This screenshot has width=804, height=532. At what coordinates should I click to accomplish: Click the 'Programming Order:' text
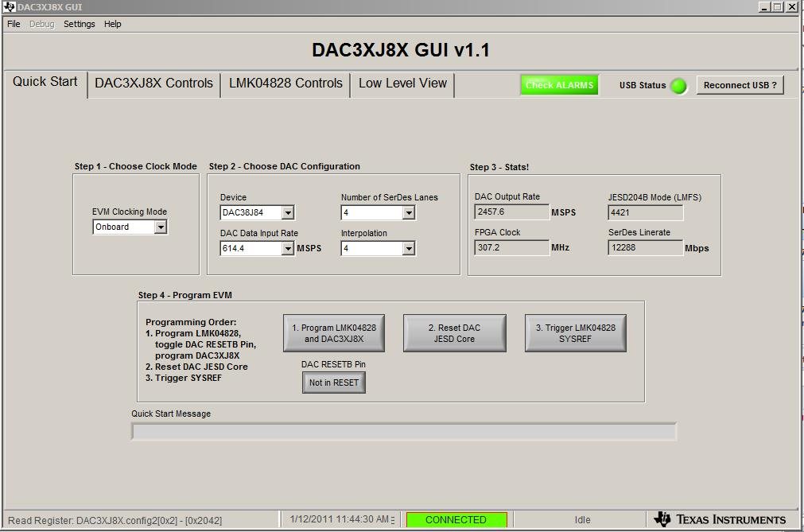pyautogui.click(x=191, y=322)
